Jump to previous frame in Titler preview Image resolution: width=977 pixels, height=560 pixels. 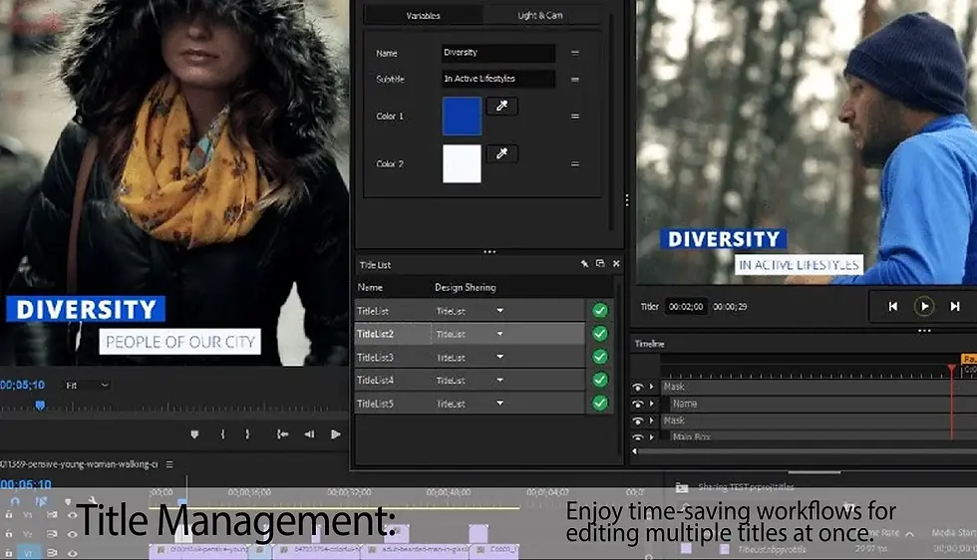[893, 306]
